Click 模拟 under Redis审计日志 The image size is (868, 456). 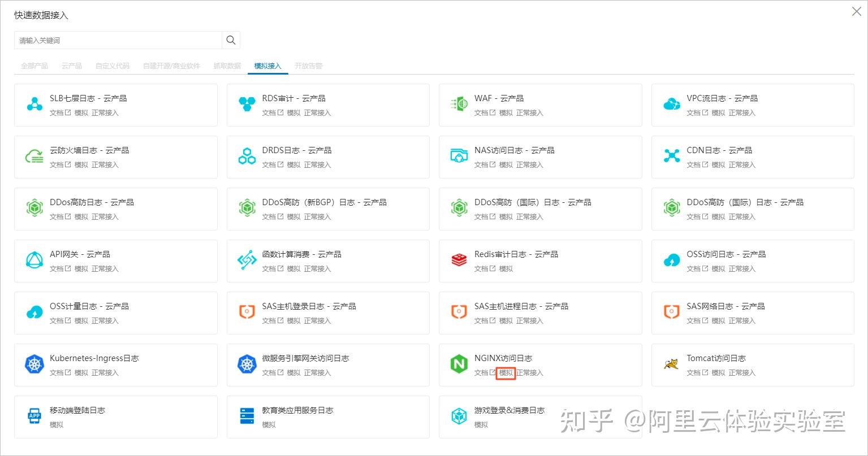tap(506, 269)
